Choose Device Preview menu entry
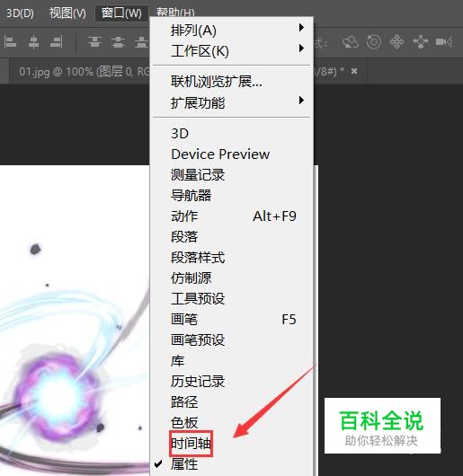The height and width of the screenshot is (476, 463). [233, 154]
